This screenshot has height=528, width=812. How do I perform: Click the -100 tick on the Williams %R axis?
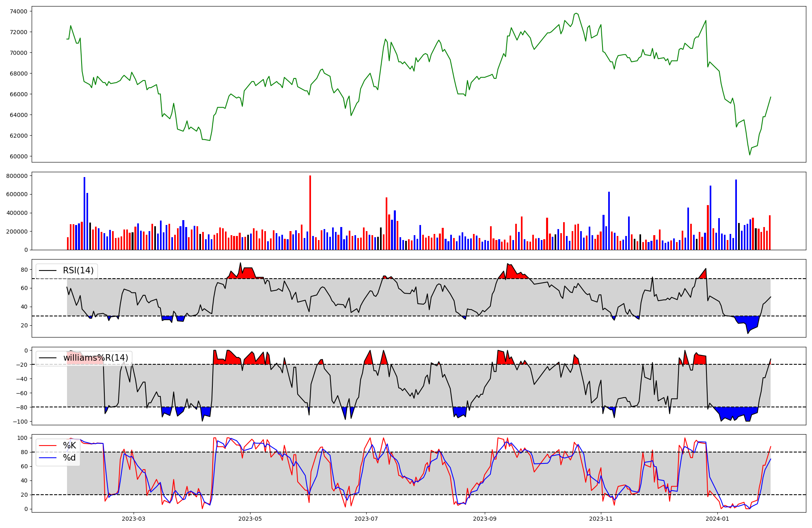coord(20,422)
